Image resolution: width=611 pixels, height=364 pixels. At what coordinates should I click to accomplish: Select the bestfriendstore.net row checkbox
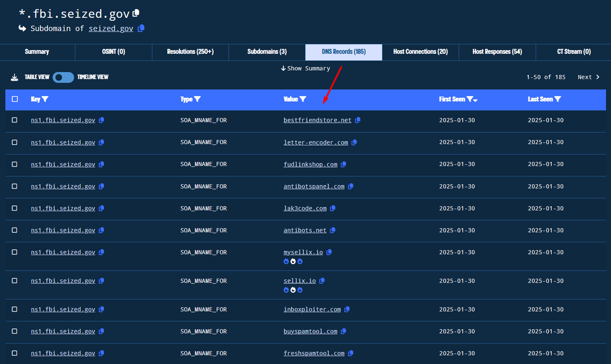coord(14,120)
